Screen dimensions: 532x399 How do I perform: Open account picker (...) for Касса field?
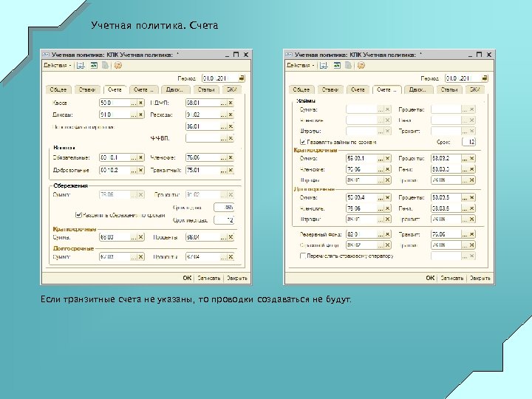134,103
